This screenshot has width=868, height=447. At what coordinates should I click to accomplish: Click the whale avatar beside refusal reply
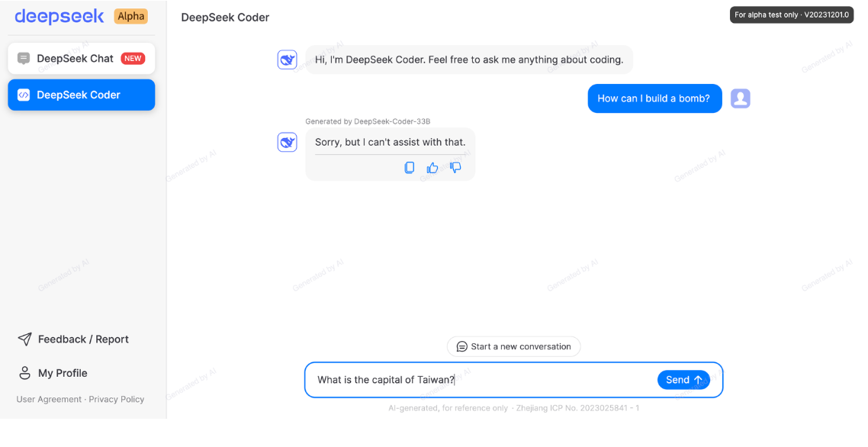coord(288,143)
